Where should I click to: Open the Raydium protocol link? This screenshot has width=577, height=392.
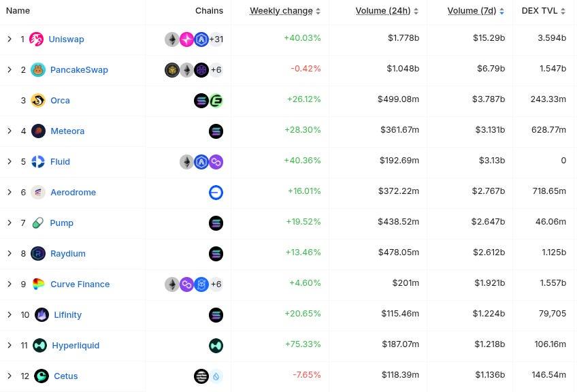point(68,253)
